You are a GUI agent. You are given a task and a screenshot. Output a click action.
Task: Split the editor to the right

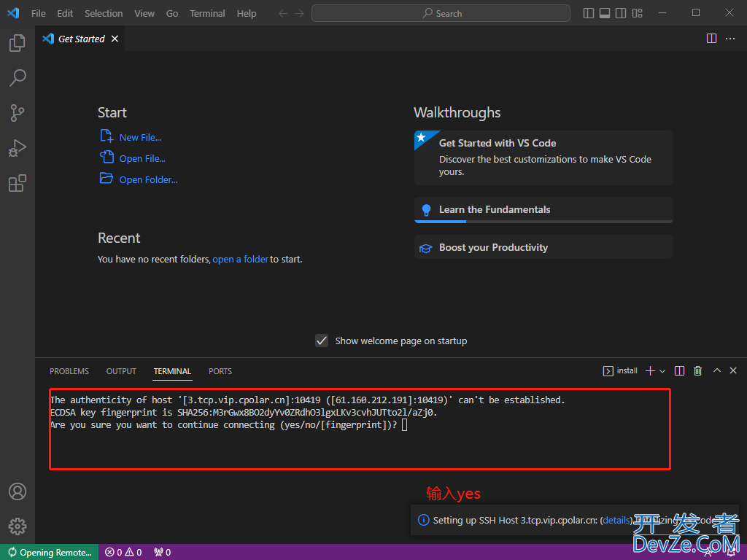point(711,39)
